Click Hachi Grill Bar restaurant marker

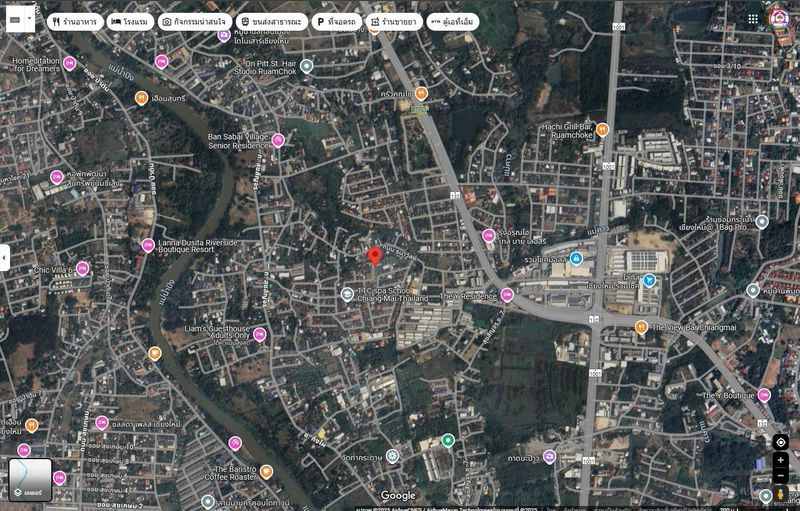point(602,130)
